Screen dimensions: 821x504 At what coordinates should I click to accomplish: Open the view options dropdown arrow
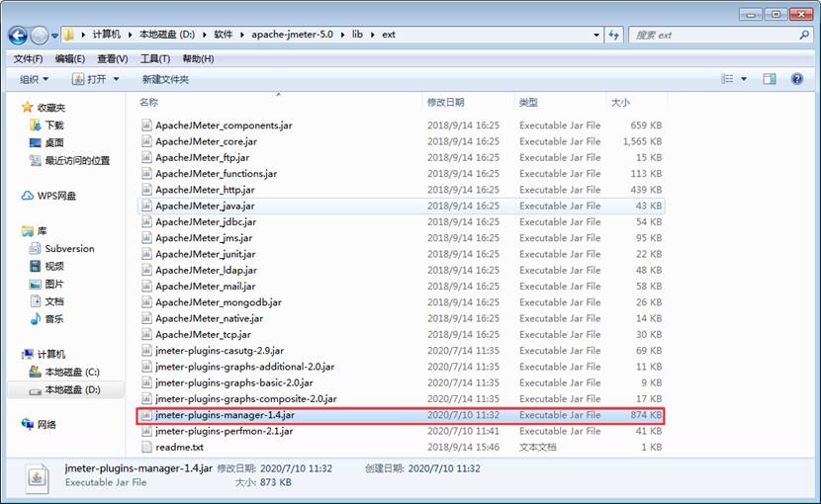point(744,79)
